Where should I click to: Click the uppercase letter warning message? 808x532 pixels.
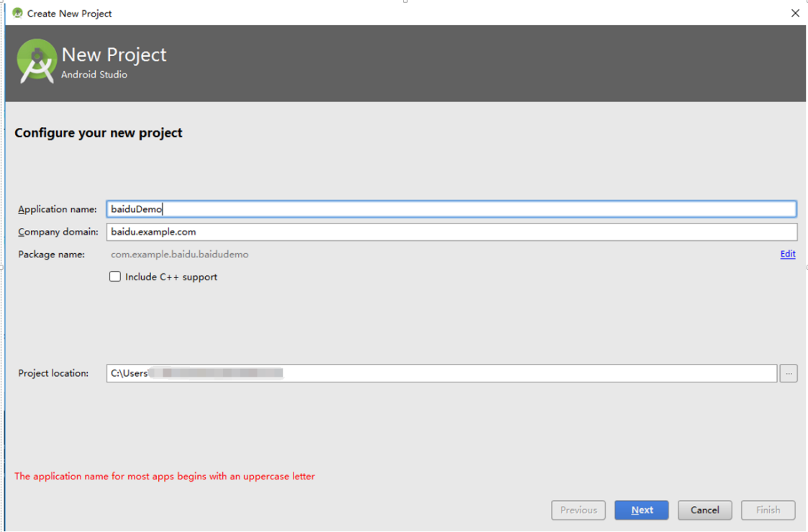tap(165, 476)
